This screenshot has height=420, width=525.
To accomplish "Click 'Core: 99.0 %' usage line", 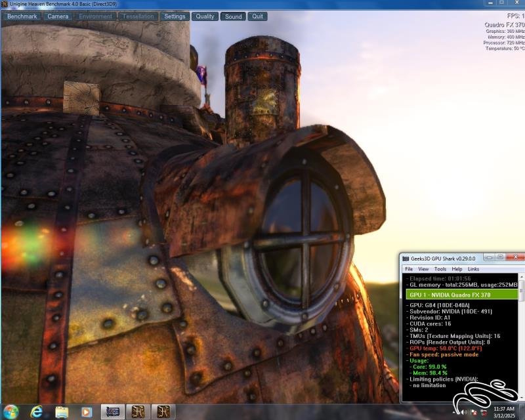I will coord(428,367).
